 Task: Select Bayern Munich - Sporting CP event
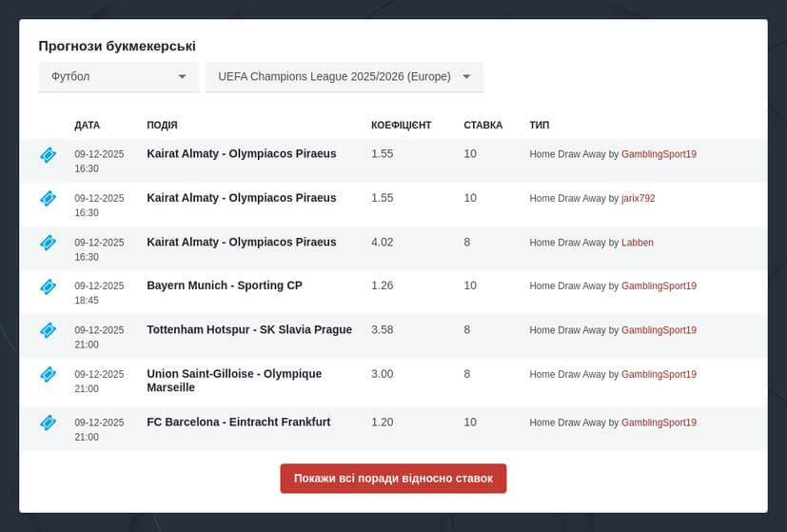[225, 286]
